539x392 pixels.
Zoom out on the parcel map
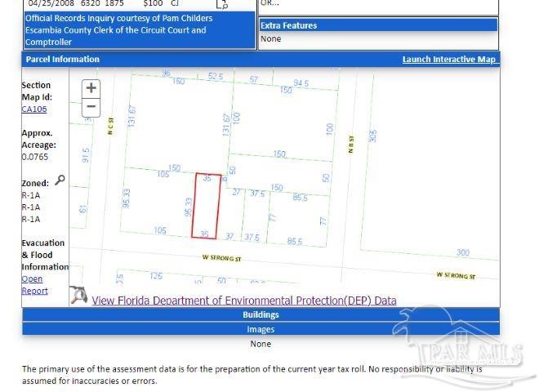(91, 107)
